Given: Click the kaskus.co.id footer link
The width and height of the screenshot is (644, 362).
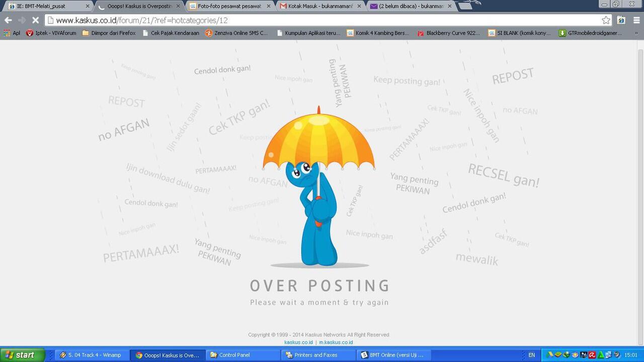Looking at the screenshot, I should click(x=298, y=342).
